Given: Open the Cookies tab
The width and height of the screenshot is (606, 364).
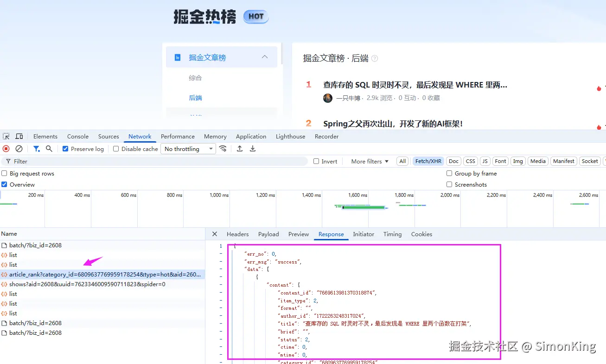Looking at the screenshot, I should point(421,234).
